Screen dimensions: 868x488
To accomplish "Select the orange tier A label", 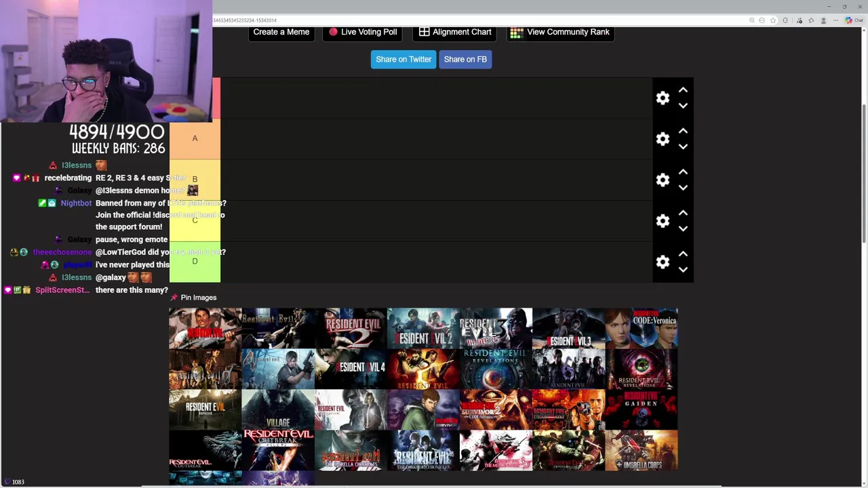I will 195,139.
